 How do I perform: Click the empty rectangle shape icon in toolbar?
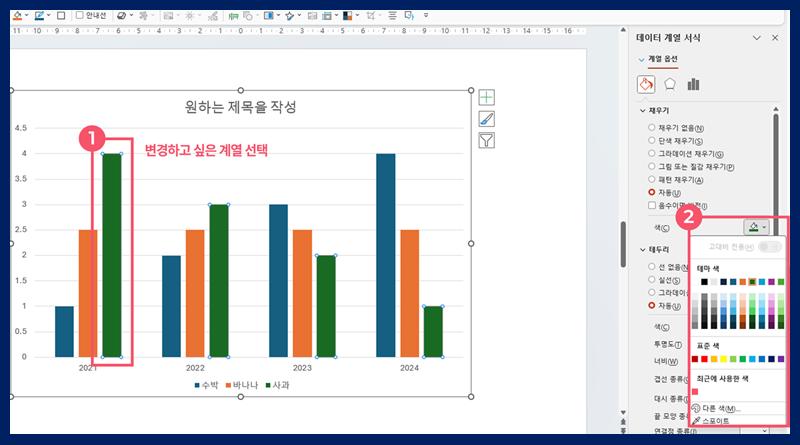point(61,16)
